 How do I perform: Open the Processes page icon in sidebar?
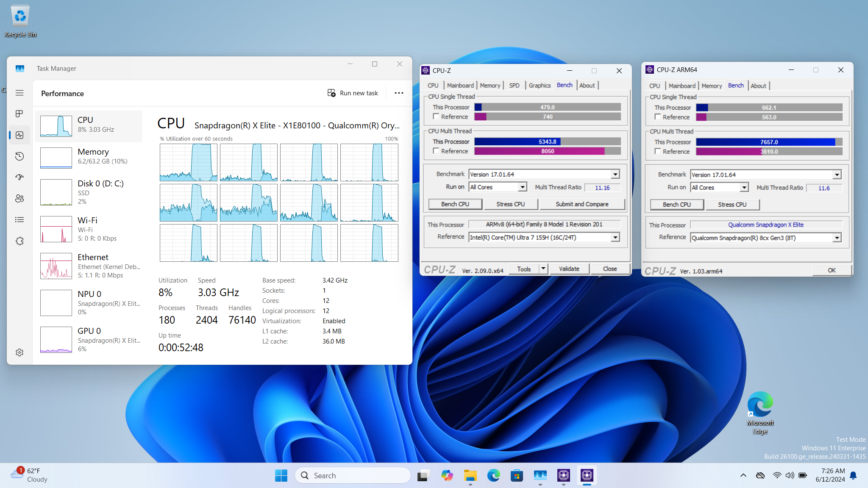pyautogui.click(x=19, y=114)
